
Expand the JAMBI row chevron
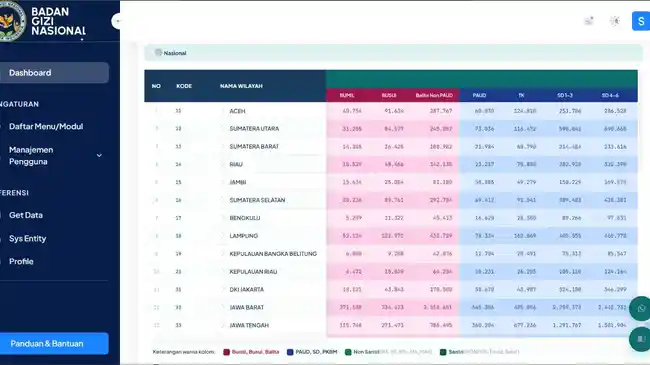(x=223, y=182)
